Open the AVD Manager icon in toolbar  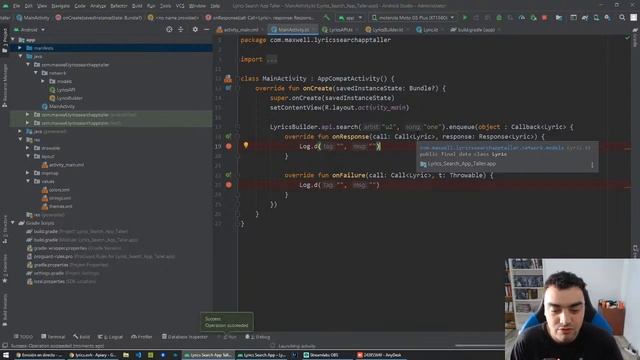click(596, 18)
